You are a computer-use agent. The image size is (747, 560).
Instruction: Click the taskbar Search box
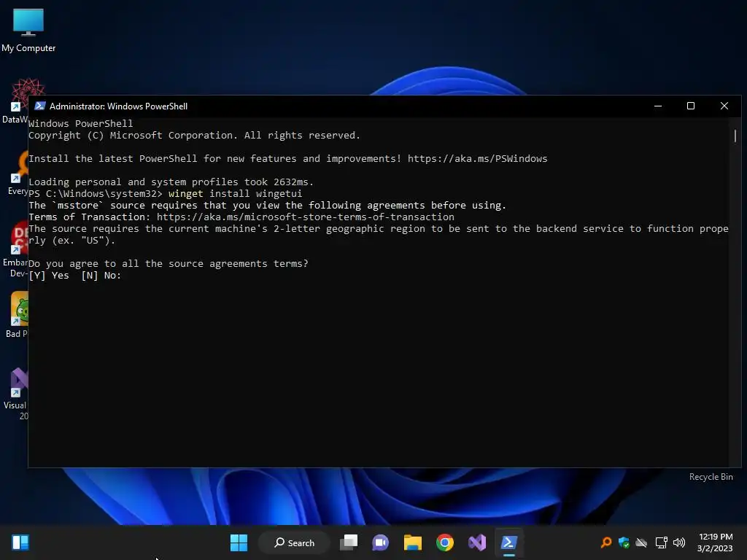[x=294, y=542]
